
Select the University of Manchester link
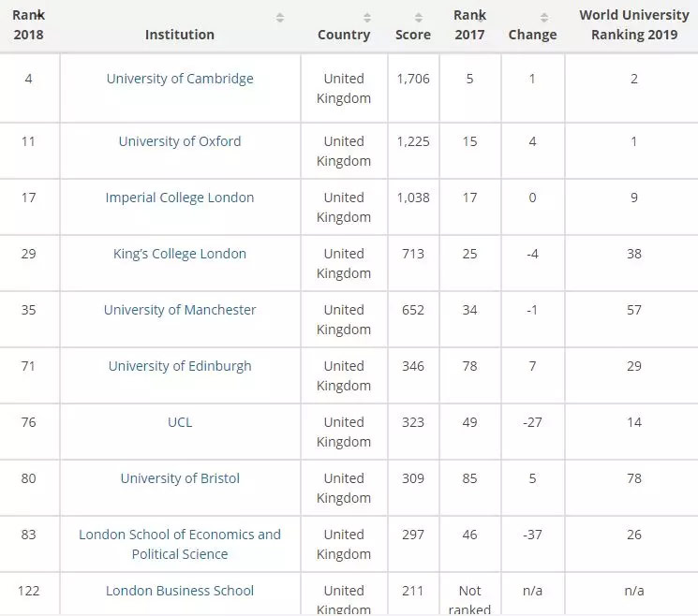click(x=180, y=310)
